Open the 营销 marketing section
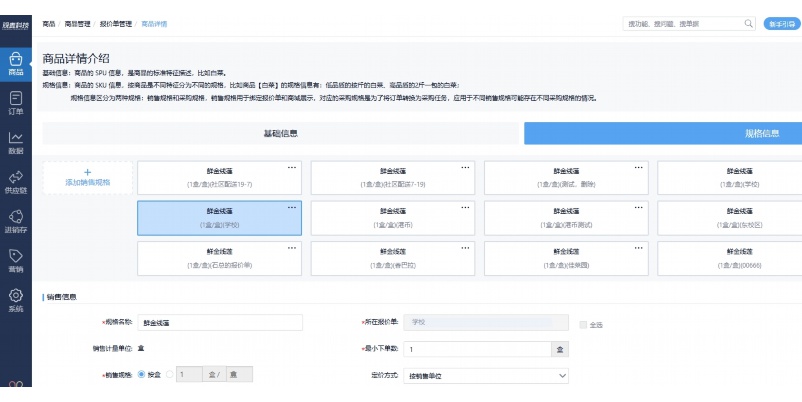Screen dimensions: 802x402 pos(16,261)
